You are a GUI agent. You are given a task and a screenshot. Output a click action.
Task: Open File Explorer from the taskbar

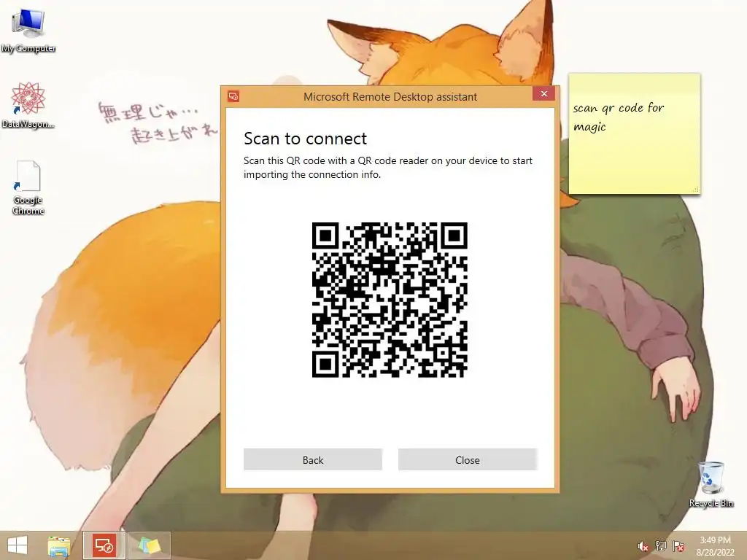coord(59,545)
